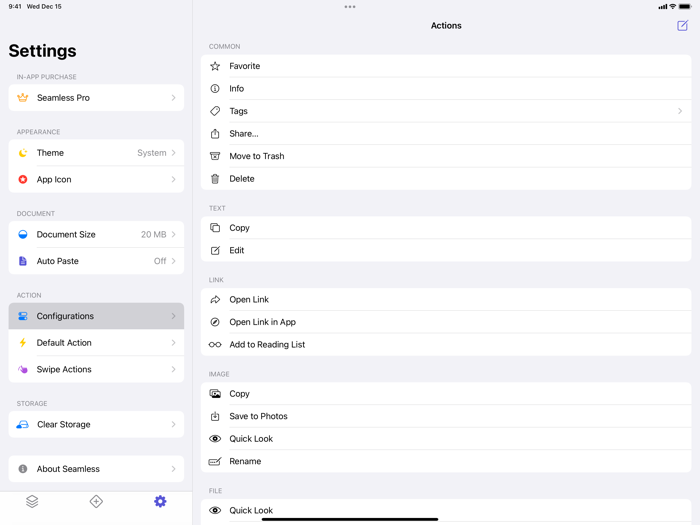Select the Configurations menu row
Screen dimensions: 700x525
pos(96,316)
